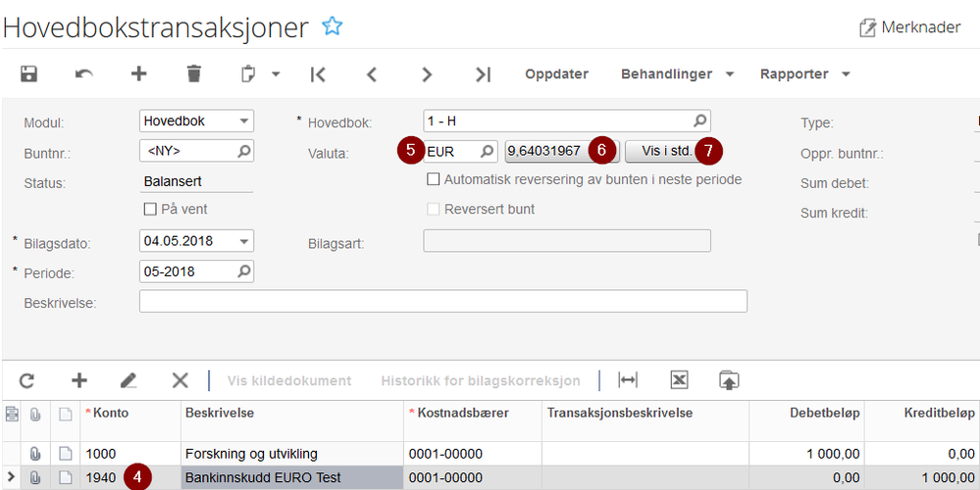Click the Reversert bunt checkbox

pos(434,209)
